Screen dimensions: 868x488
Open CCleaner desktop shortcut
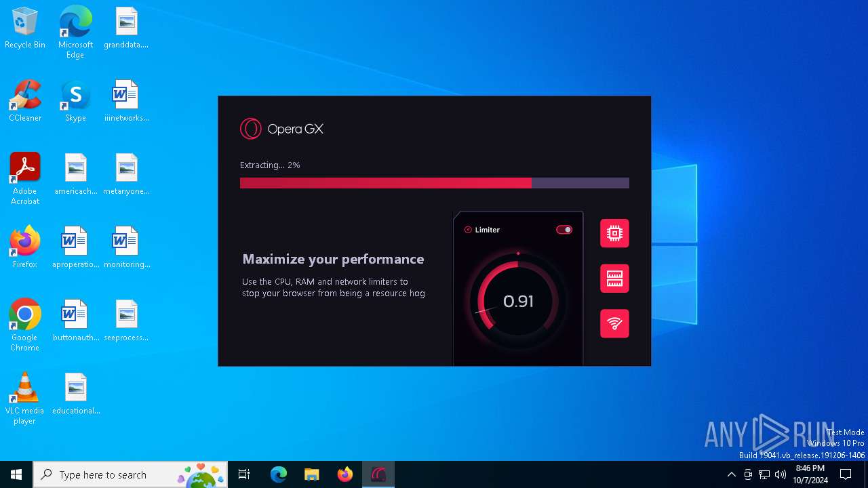point(25,102)
